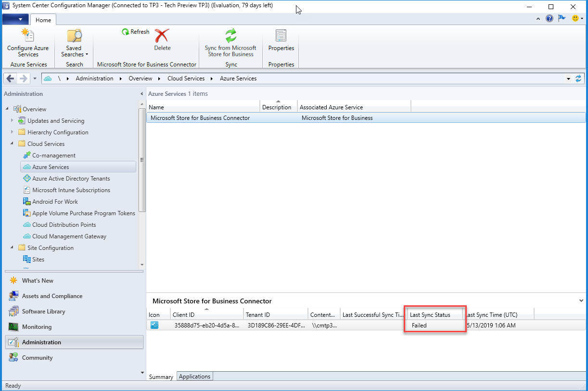588x391 pixels.
Task: Open the blue application menu dropdown
Action: click(15, 20)
